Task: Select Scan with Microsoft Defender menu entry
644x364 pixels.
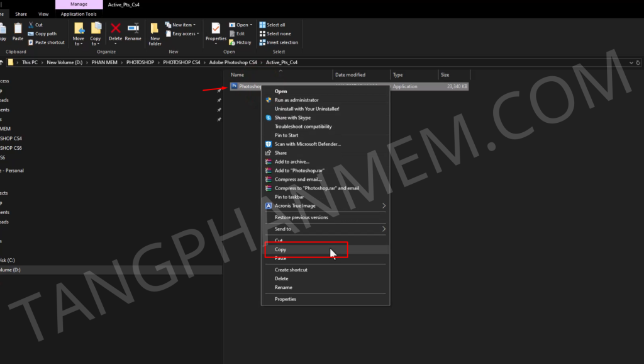Action: [x=308, y=144]
